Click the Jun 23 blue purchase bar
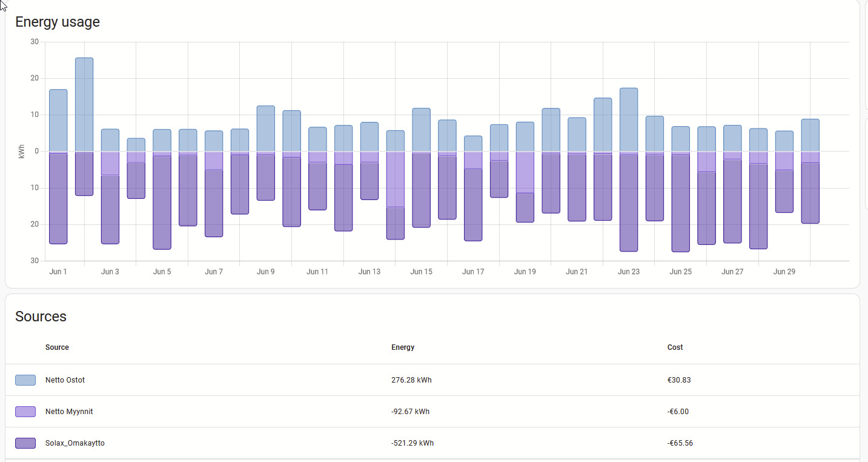 click(x=629, y=120)
